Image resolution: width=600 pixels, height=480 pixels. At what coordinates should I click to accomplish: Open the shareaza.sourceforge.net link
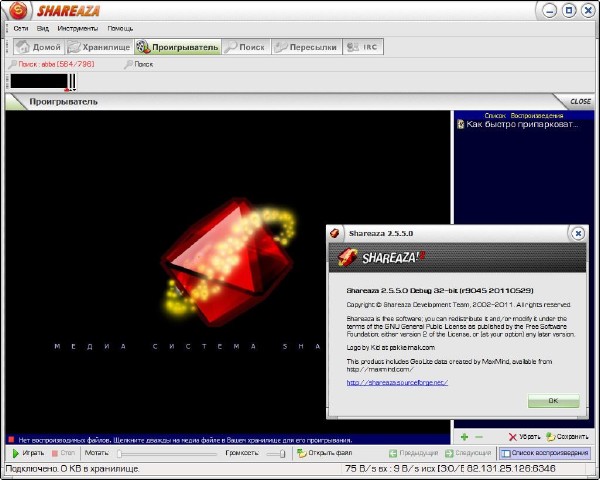pos(397,382)
